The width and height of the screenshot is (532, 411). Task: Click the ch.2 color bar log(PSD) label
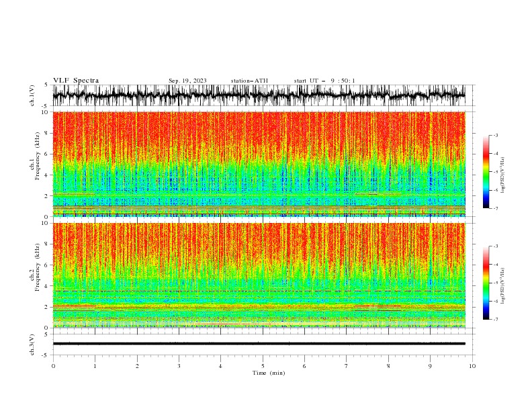click(x=503, y=285)
